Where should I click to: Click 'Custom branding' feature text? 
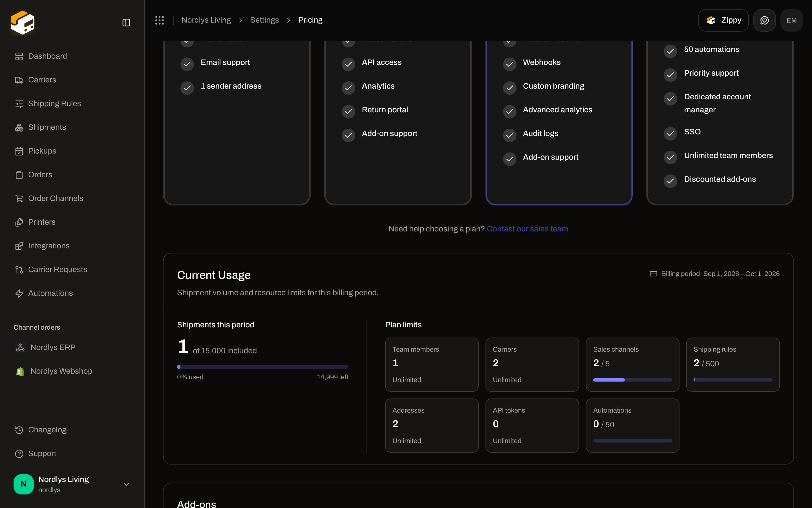point(553,86)
